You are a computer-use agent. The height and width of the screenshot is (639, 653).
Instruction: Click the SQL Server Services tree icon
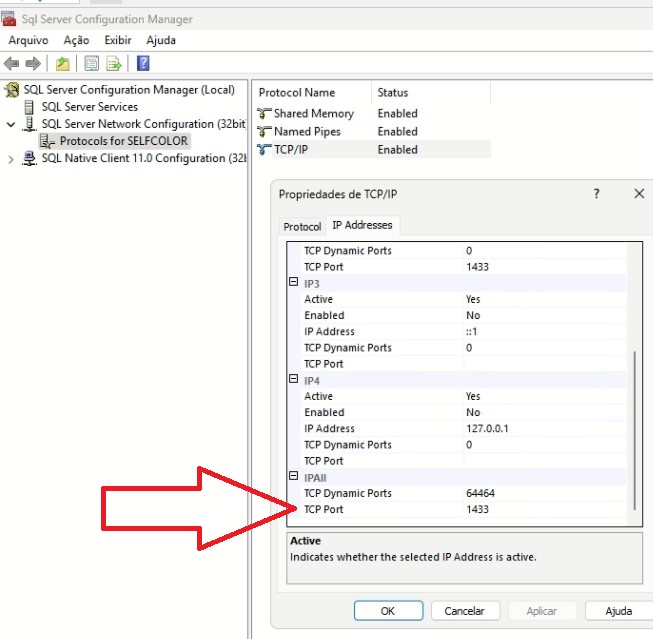29,107
